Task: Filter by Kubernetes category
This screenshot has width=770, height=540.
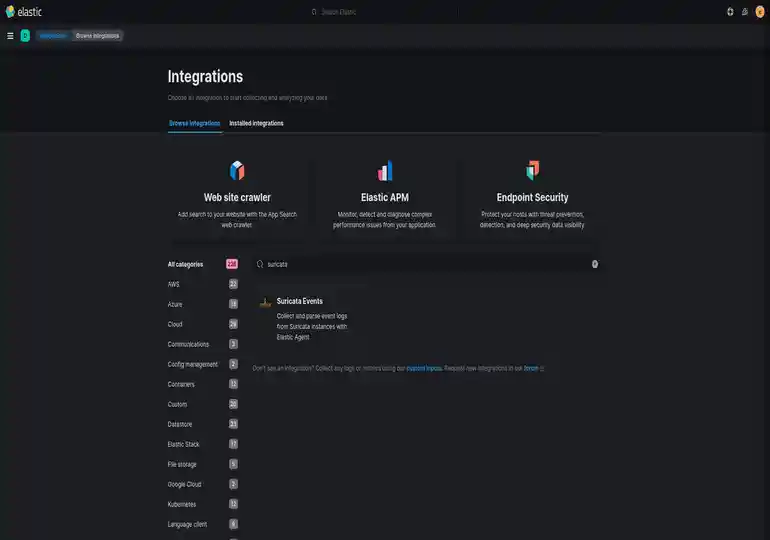Action: [203, 504]
